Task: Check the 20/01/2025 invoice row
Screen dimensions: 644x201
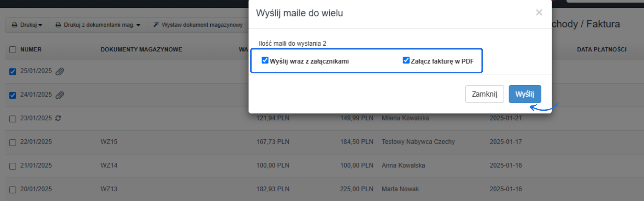Action: pos(13,190)
